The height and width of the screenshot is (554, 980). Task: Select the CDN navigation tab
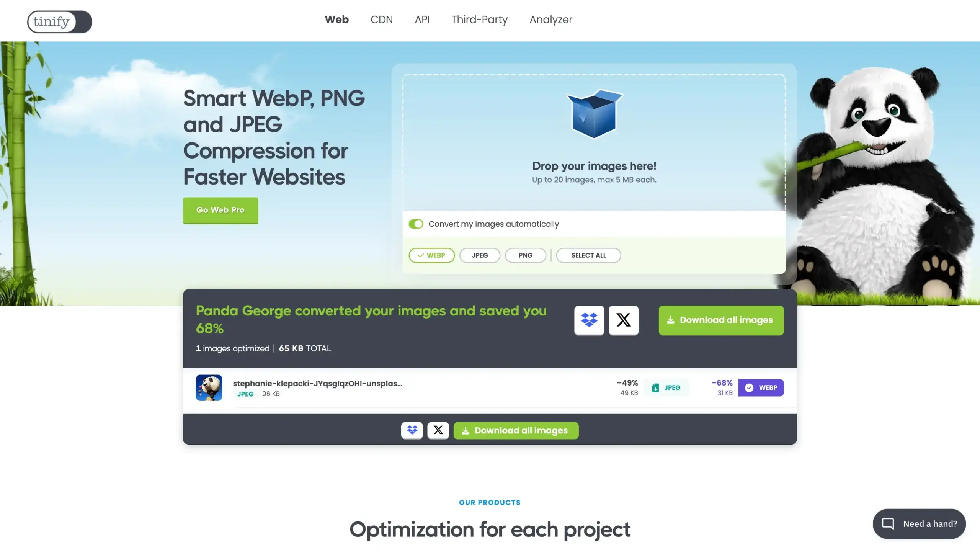click(x=382, y=20)
